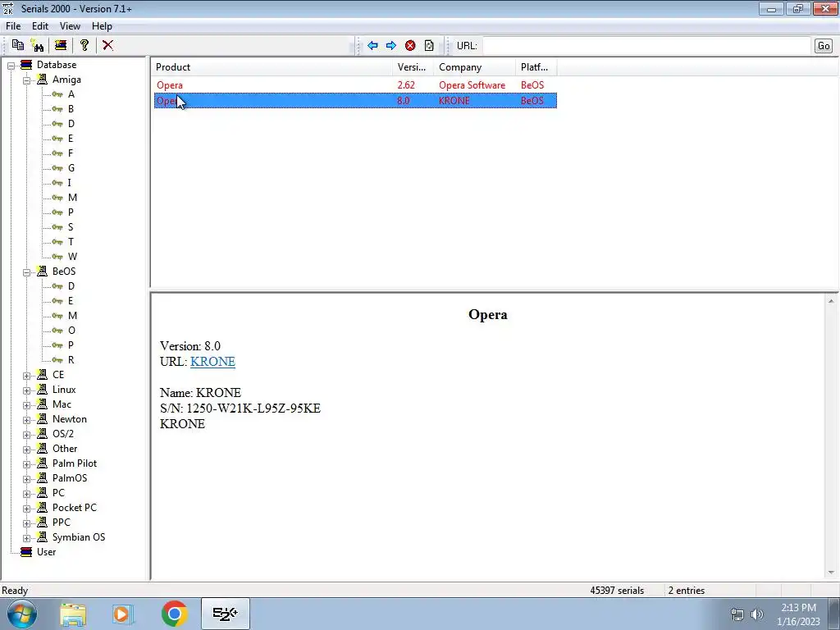Expand the Palm Pilot platform node
This screenshot has height=630, width=840.
pyautogui.click(x=26, y=464)
